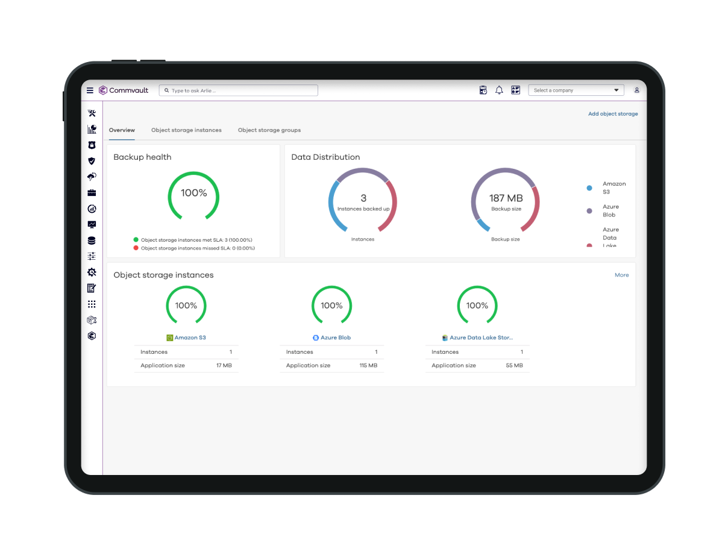Select the Overview tab
Screen dimensions: 728x560
[122, 130]
